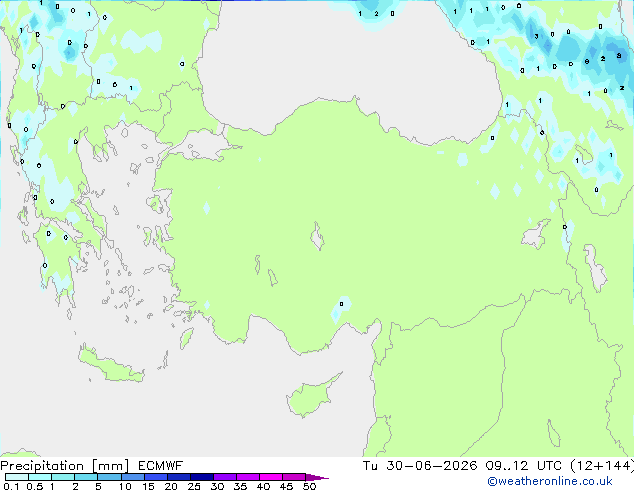Click the legend label '25'
634x490 pixels.
pos(194,486)
